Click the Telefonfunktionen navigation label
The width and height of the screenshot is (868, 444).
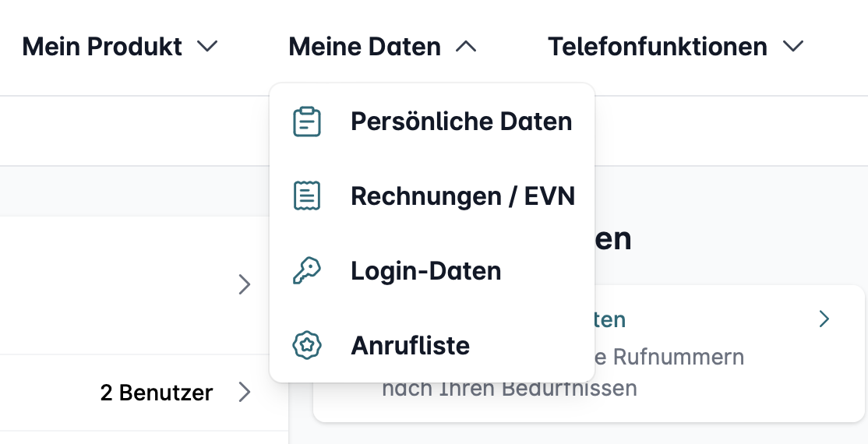click(x=658, y=47)
